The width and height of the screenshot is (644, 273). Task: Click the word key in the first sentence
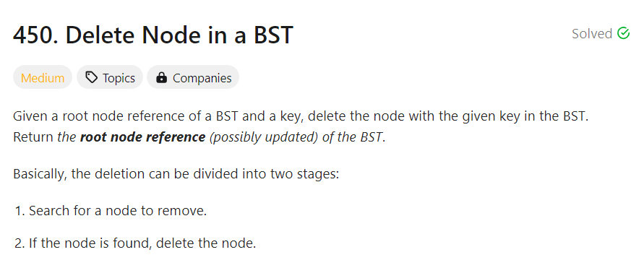pos(291,116)
